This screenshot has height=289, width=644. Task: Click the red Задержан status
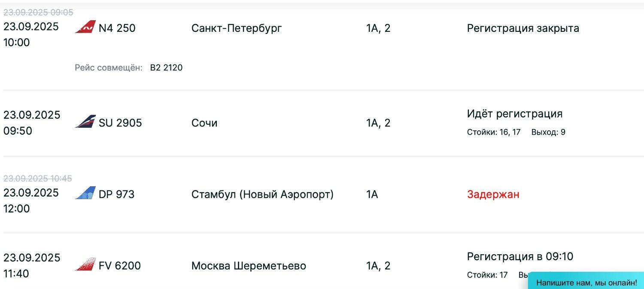[x=493, y=194]
